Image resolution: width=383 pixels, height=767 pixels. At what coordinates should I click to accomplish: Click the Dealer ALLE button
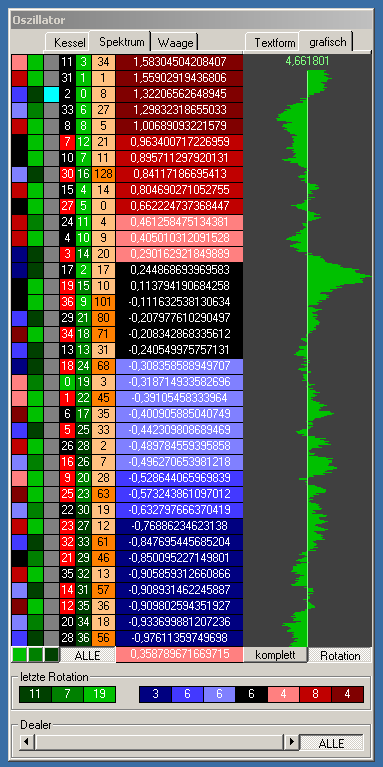click(332, 743)
